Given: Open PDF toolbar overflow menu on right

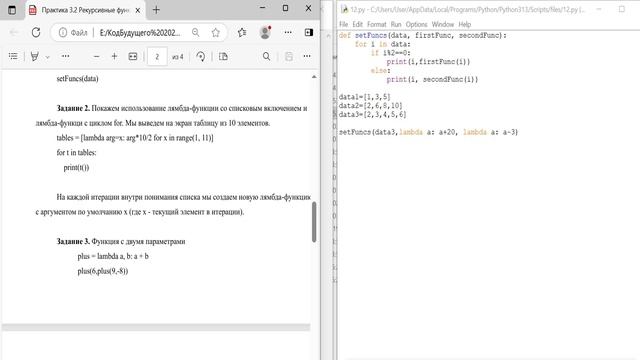Looking at the screenshot, I should tap(307, 56).
